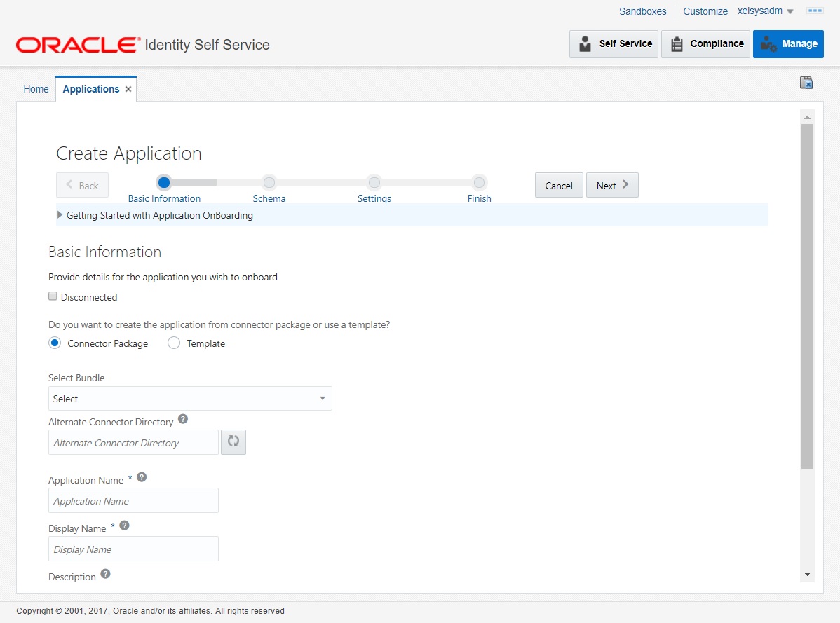Expand Getting Started with Application OnBoarding
Viewport: 840px width, 623px height.
60,215
